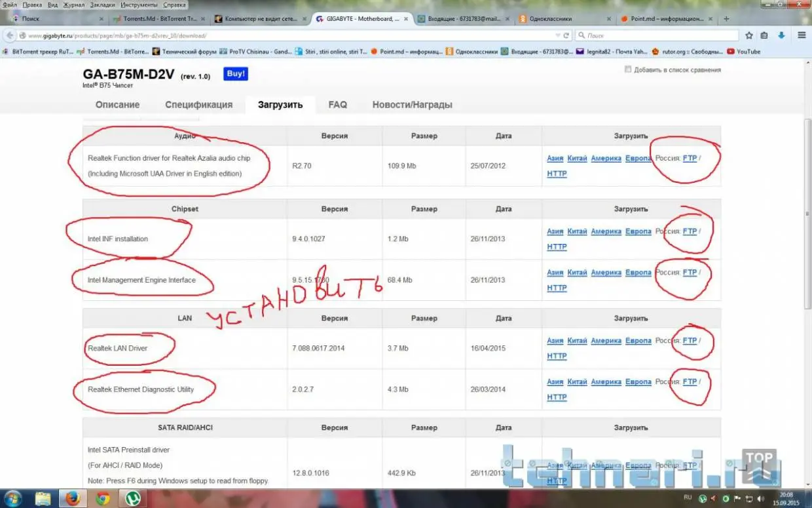Open the legnita82 - Почта Yahoo bookmark
This screenshot has width=812, height=508.
click(x=612, y=51)
